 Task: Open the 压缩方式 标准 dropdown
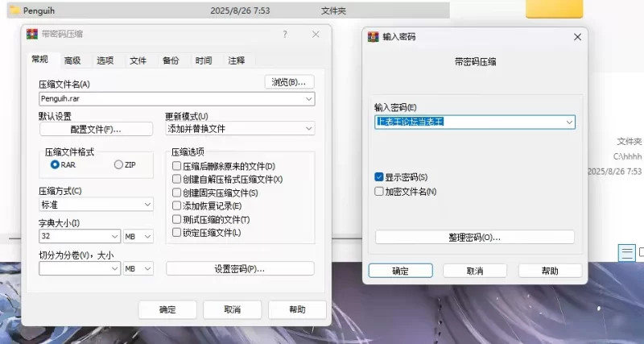coord(147,205)
